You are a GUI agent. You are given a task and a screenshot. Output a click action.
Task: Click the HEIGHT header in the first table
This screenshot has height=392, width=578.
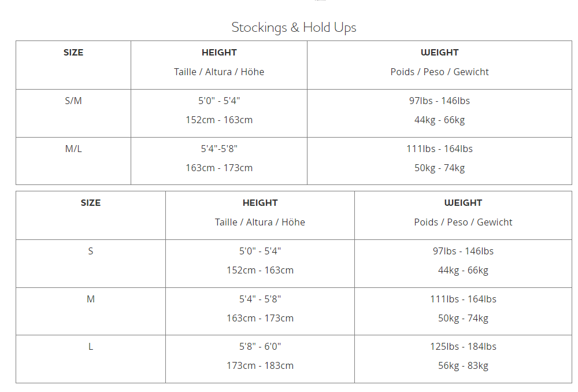[219, 53]
